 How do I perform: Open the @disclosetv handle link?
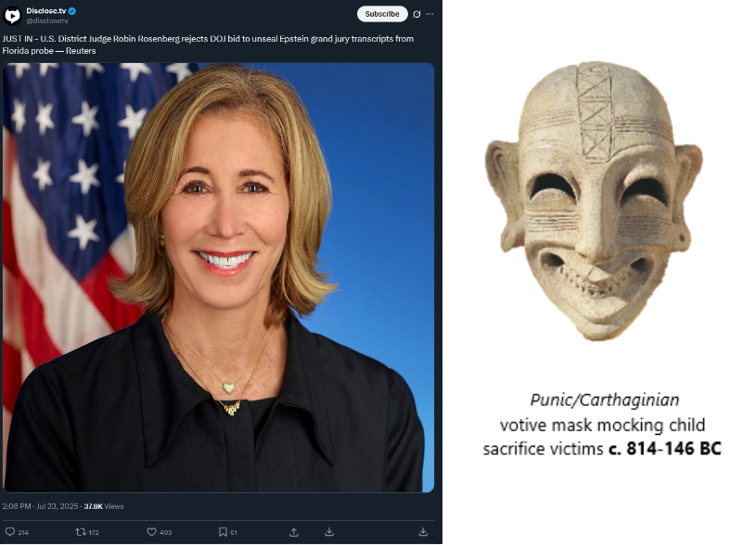point(47,20)
